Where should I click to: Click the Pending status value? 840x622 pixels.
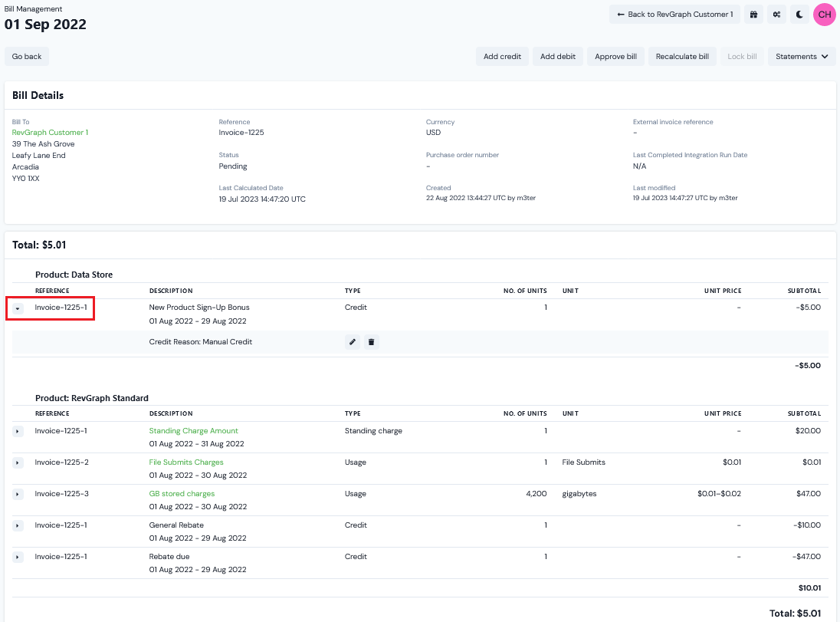(x=233, y=166)
